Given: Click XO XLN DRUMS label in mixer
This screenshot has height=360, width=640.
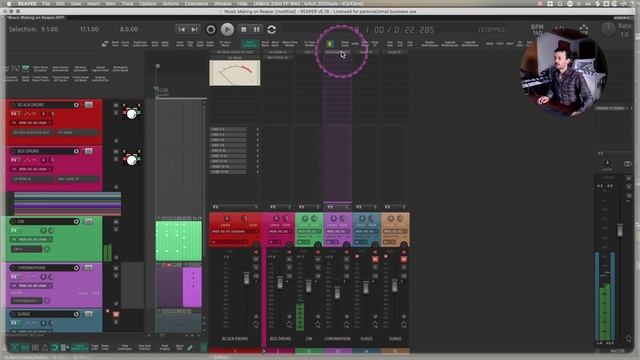Looking at the screenshot, I should 235,339.
